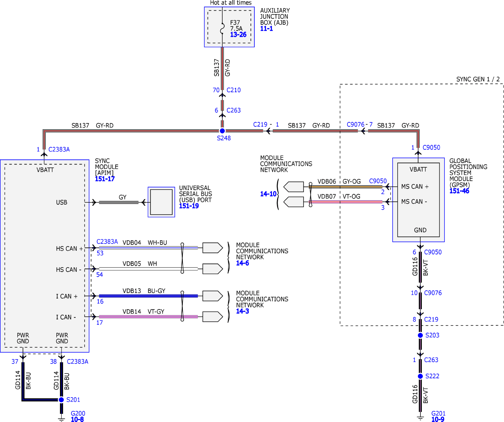
Task: Click the SYNC GEN 1 / 2 label
Action: (x=478, y=79)
